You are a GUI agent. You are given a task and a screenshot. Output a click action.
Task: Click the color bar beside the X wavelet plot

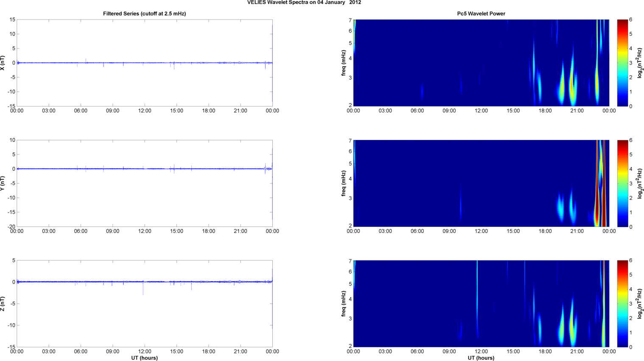coord(622,63)
